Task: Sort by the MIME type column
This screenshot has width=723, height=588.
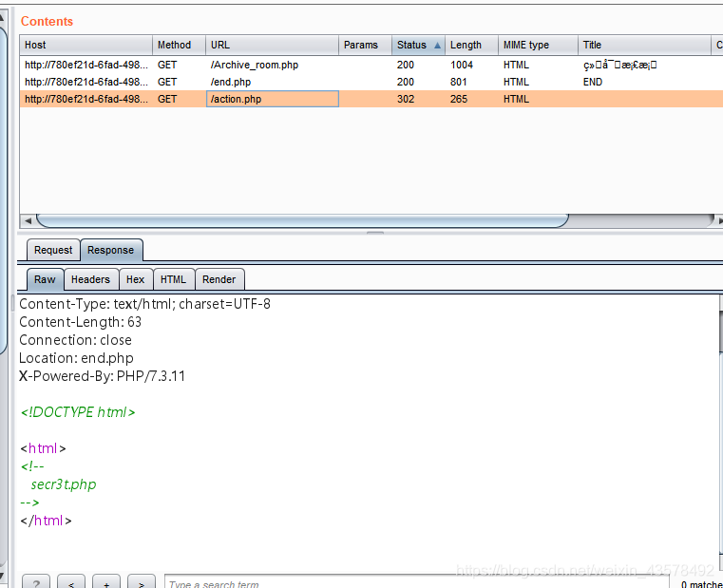Action: [x=538, y=46]
